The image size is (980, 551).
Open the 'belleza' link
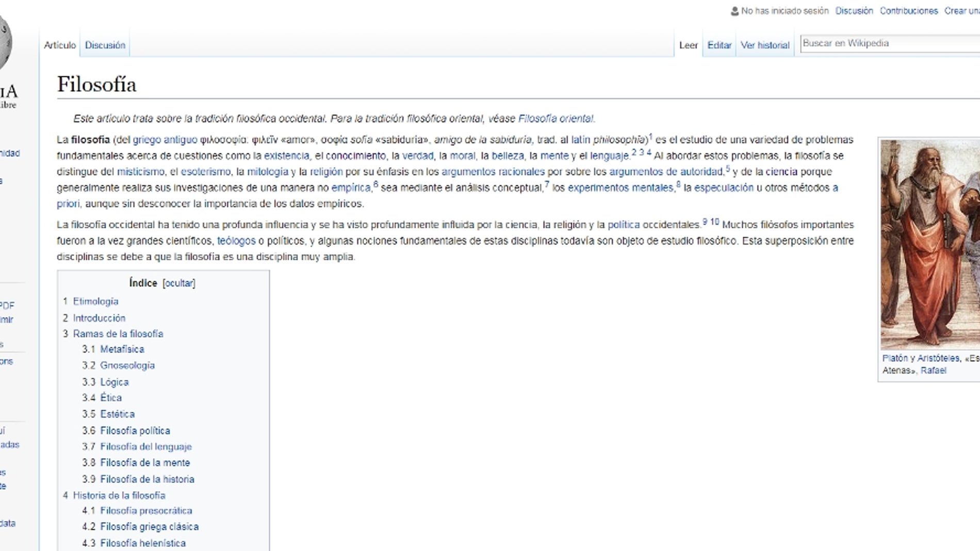tap(508, 156)
